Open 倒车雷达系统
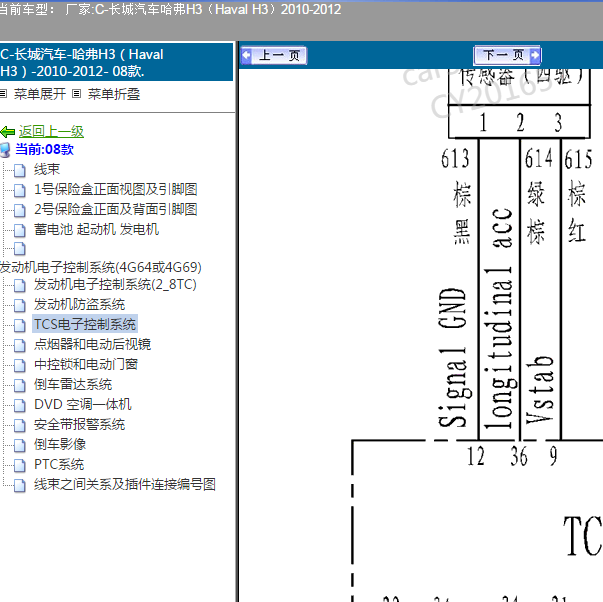603x602 pixels. pos(73,384)
